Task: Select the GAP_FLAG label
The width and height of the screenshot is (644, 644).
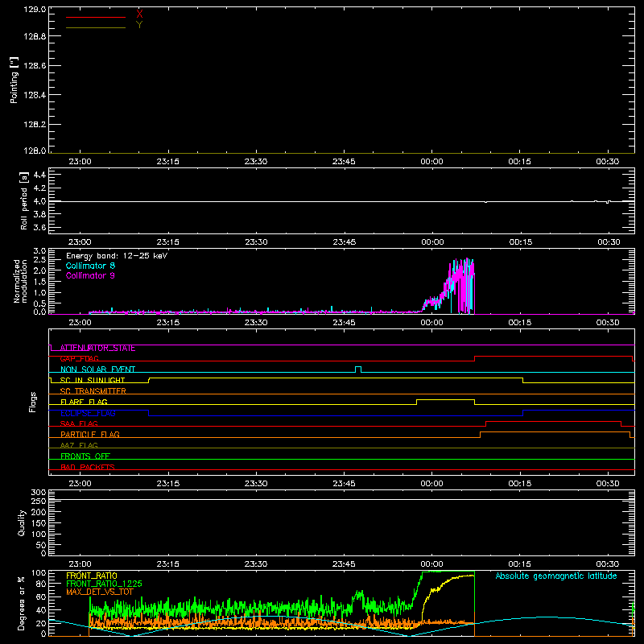Action: pos(79,359)
